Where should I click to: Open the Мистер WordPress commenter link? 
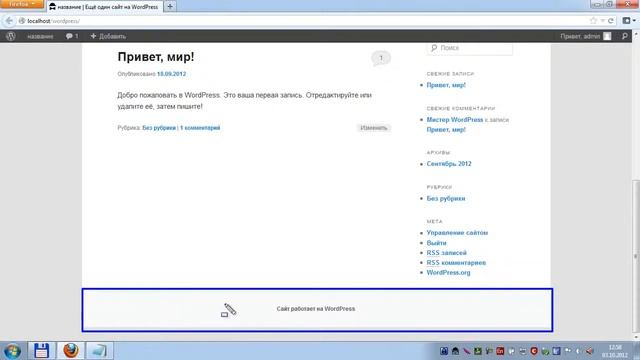coord(455,120)
